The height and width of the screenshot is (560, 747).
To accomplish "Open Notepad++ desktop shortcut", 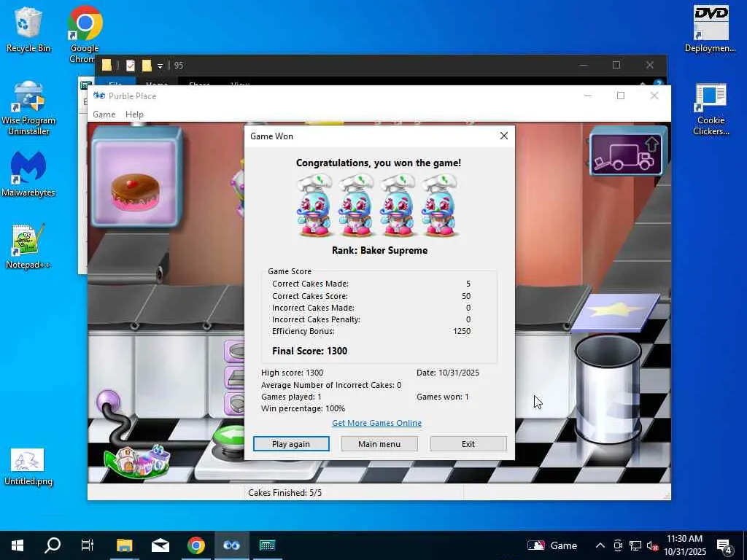I will click(28, 246).
